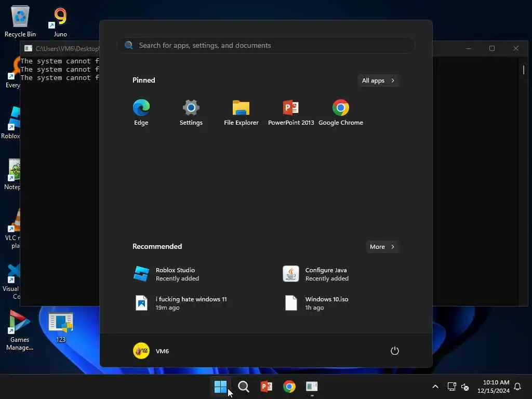Show More recommended items
This screenshot has width=532, height=399.
pos(382,247)
